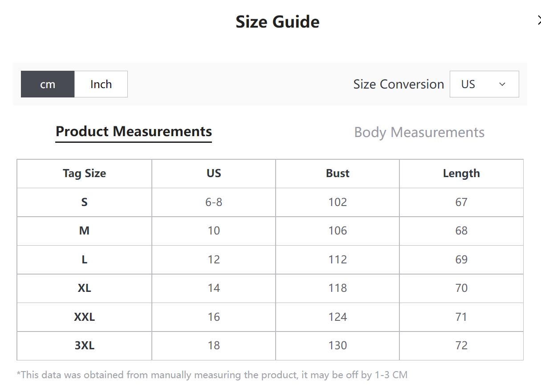The width and height of the screenshot is (541, 392).
Task: Open the Size Conversion US dropdown
Action: point(484,84)
